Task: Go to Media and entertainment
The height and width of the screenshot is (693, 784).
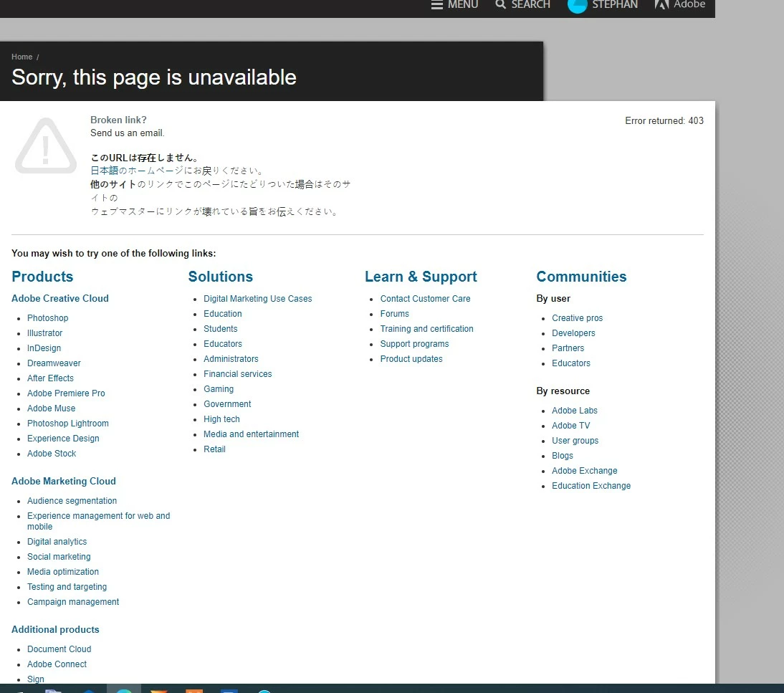Action: coord(251,434)
